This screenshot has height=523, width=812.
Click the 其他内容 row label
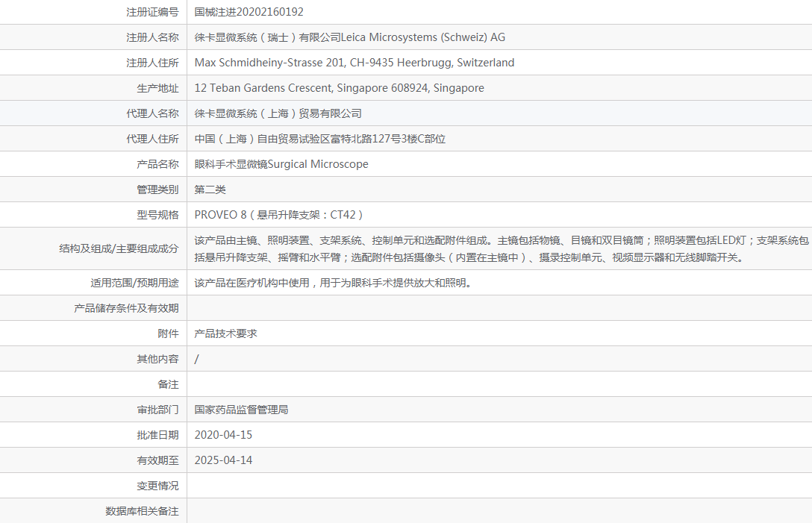pos(157,359)
